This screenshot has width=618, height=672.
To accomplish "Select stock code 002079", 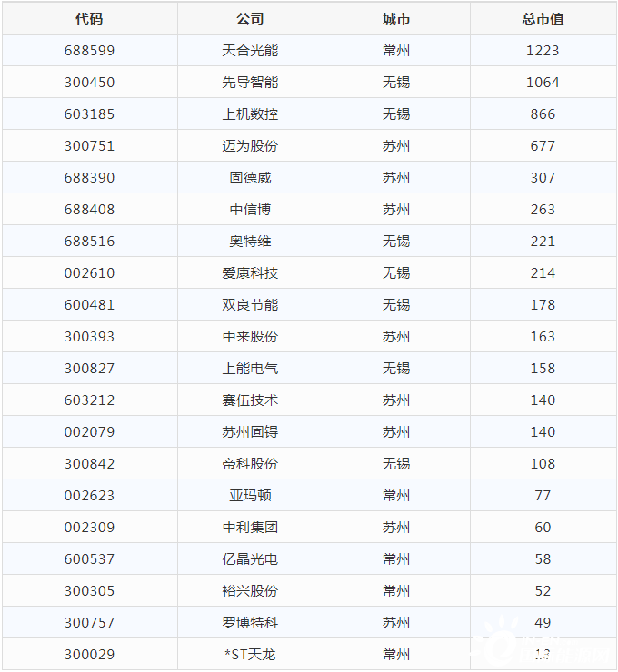I will 89,431.
